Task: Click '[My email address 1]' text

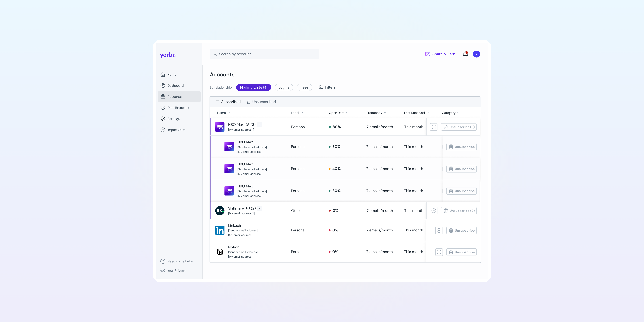Action: [x=241, y=130]
